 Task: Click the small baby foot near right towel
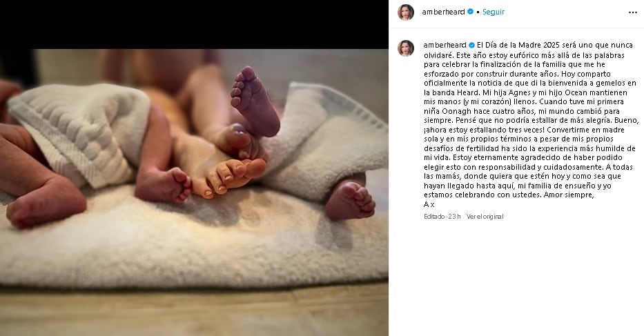[x=350, y=200]
